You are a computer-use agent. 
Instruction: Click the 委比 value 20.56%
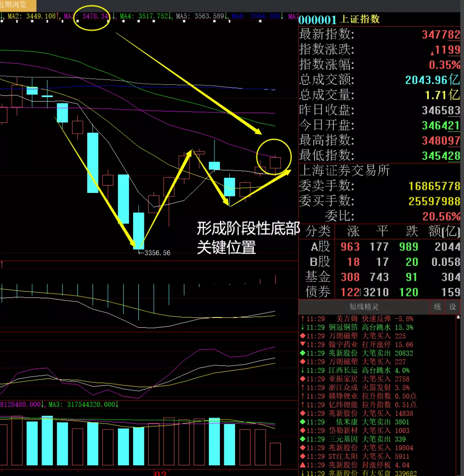pos(441,217)
